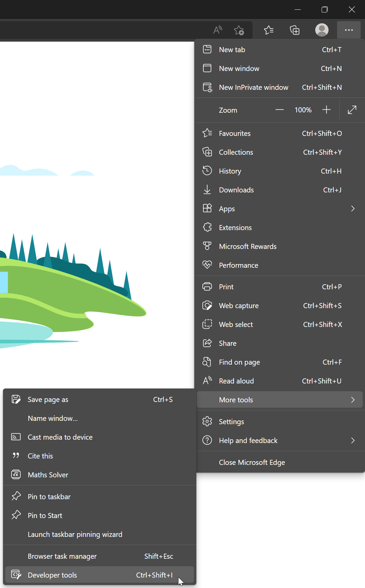Image resolution: width=365 pixels, height=588 pixels.
Task: Click the Downloads arrow icon
Action: point(207,190)
